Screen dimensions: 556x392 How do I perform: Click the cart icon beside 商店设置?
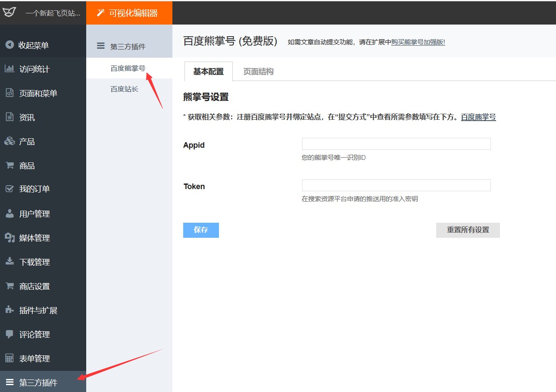coord(9,286)
